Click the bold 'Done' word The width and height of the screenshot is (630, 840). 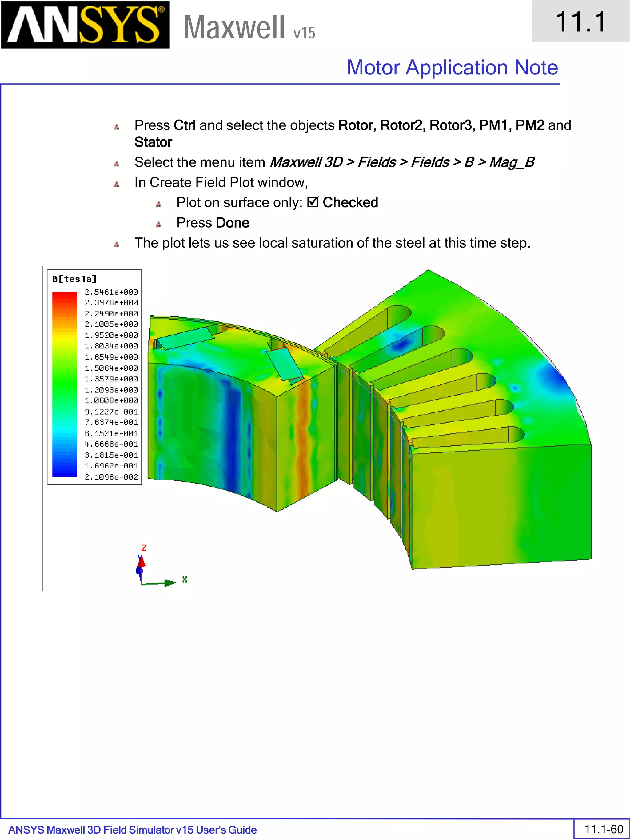233,223
